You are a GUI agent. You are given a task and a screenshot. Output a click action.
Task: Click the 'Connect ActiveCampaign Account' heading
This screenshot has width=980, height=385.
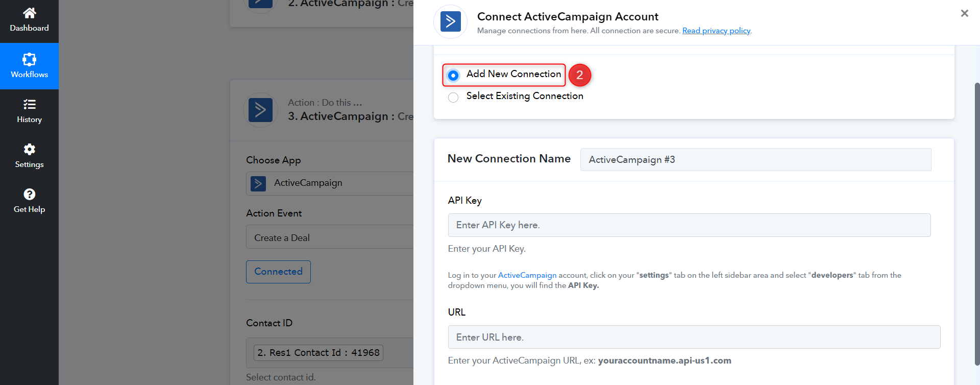coord(568,16)
